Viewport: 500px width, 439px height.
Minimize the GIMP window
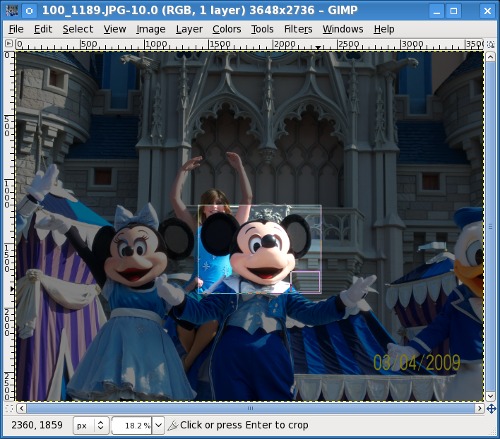(x=437, y=11)
